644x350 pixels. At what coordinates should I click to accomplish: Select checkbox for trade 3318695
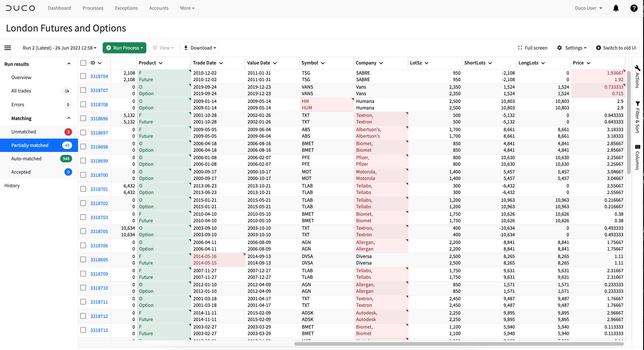tap(83, 260)
